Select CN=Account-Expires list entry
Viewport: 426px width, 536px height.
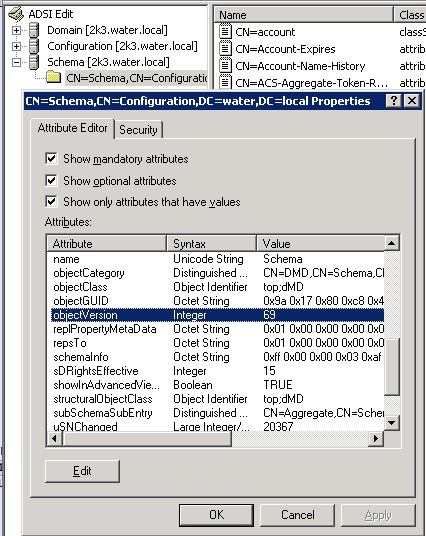coord(285,49)
